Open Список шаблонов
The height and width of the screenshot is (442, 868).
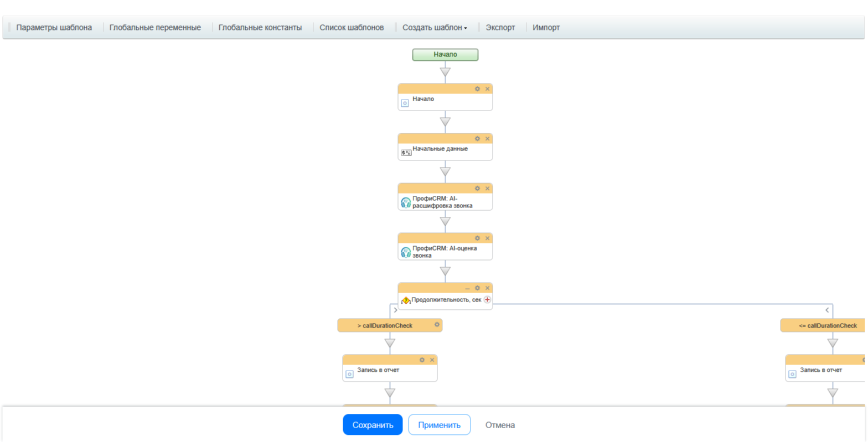click(352, 27)
